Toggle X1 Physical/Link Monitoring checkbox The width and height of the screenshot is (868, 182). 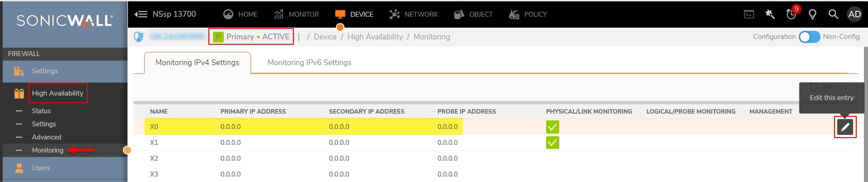[552, 143]
